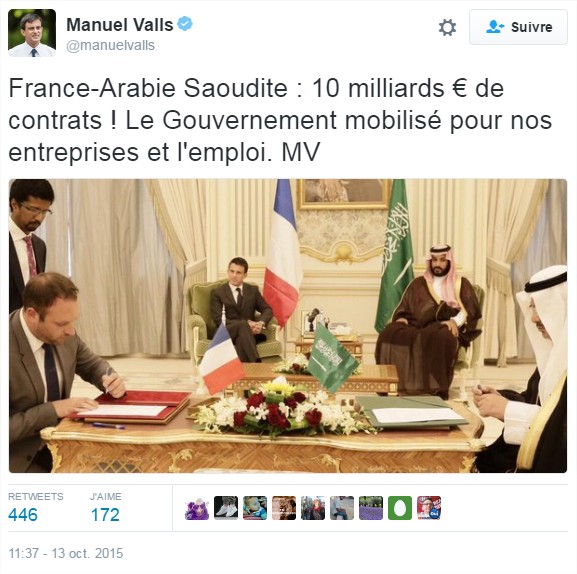
Task: Open the purple character liker avatar
Action: tap(197, 508)
